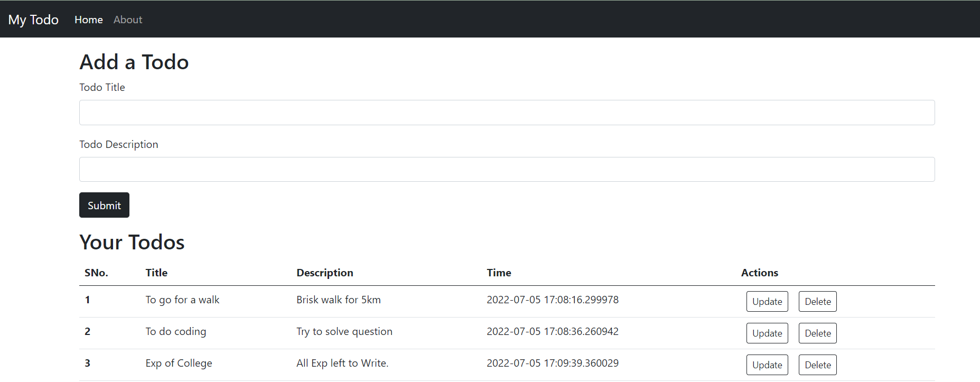Screen dimensions: 980x382
Task: Delete the 'To go for a walk' todo
Action: (817, 301)
